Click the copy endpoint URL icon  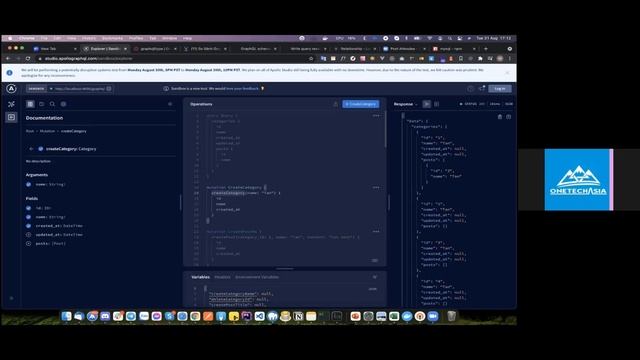point(109,89)
